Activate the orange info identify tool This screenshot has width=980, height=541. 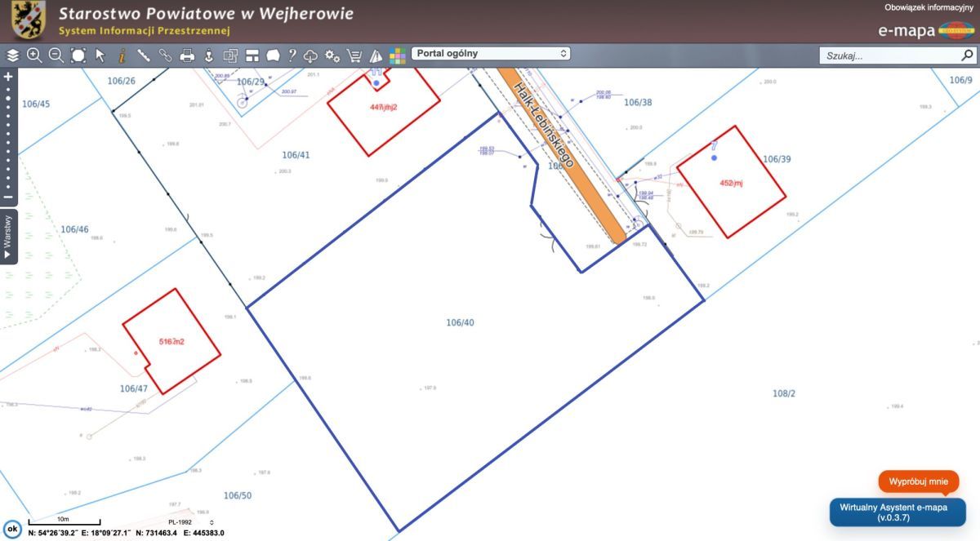(122, 55)
